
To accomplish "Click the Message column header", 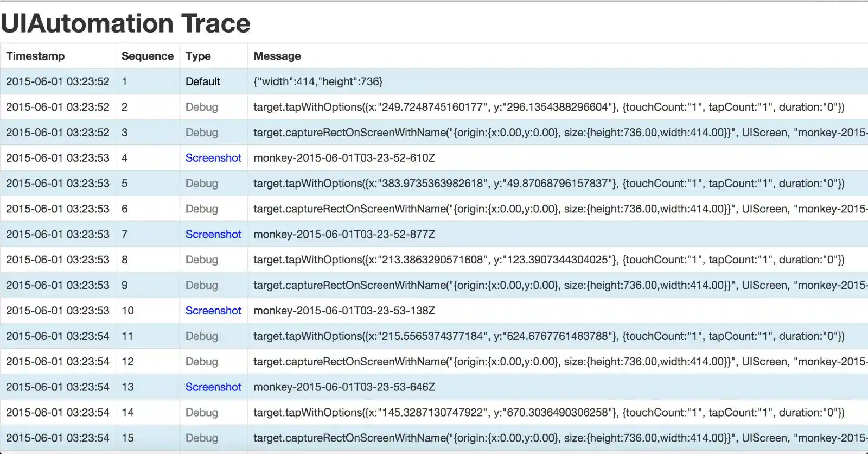I will tap(277, 56).
